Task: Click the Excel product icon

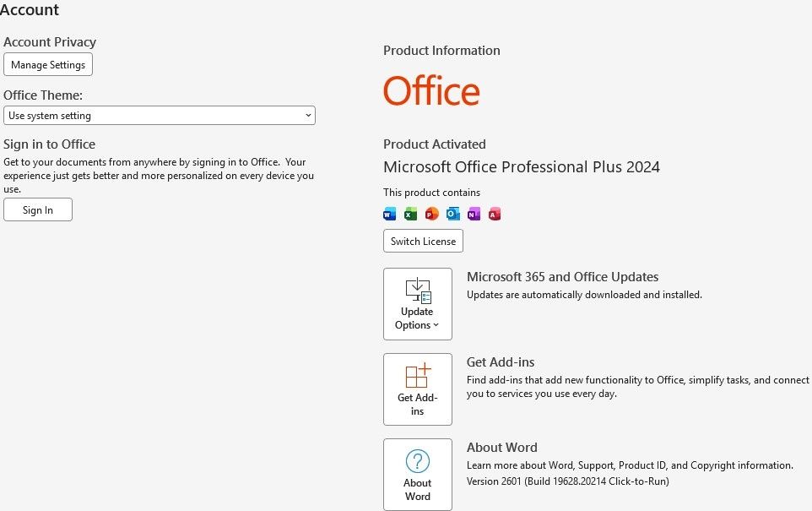Action: pos(410,214)
